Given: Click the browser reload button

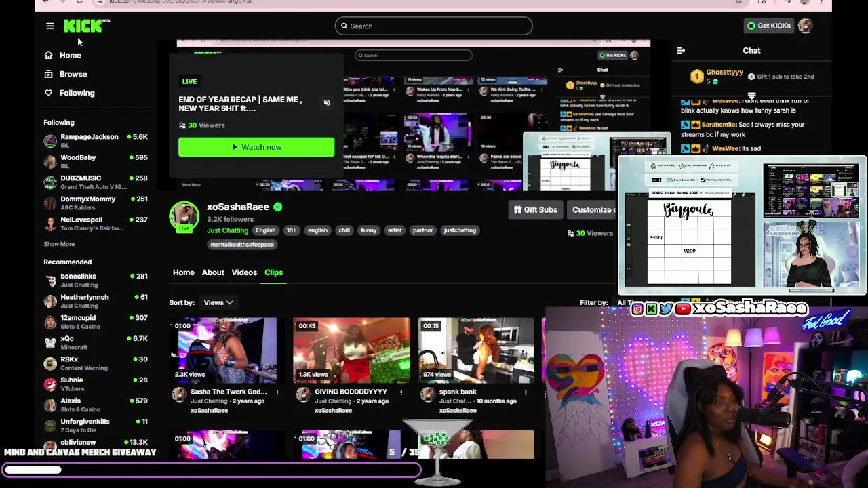Looking at the screenshot, I should 79,2.
